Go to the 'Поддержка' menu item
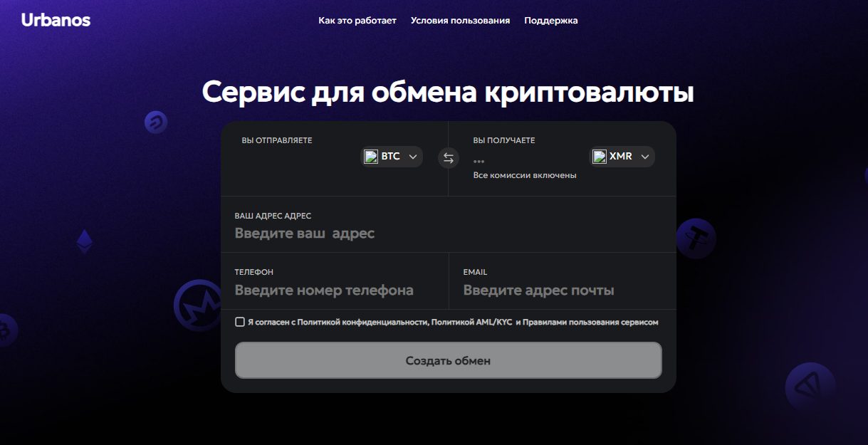 [x=551, y=21]
